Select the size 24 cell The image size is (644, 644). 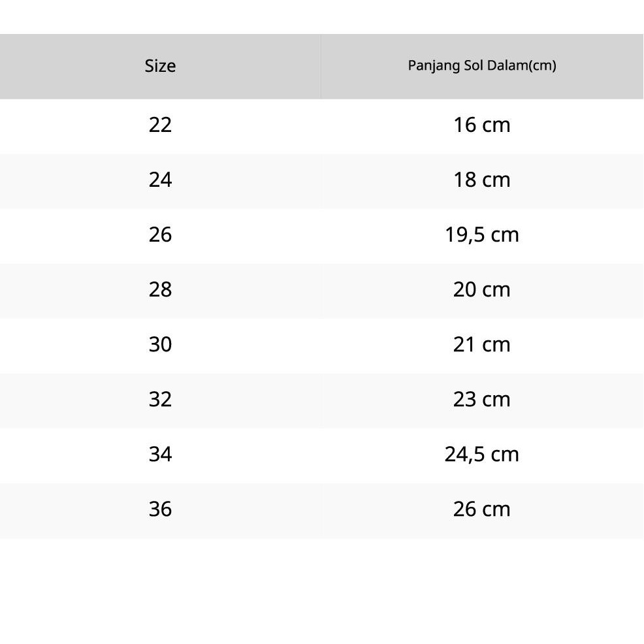pyautogui.click(x=160, y=180)
